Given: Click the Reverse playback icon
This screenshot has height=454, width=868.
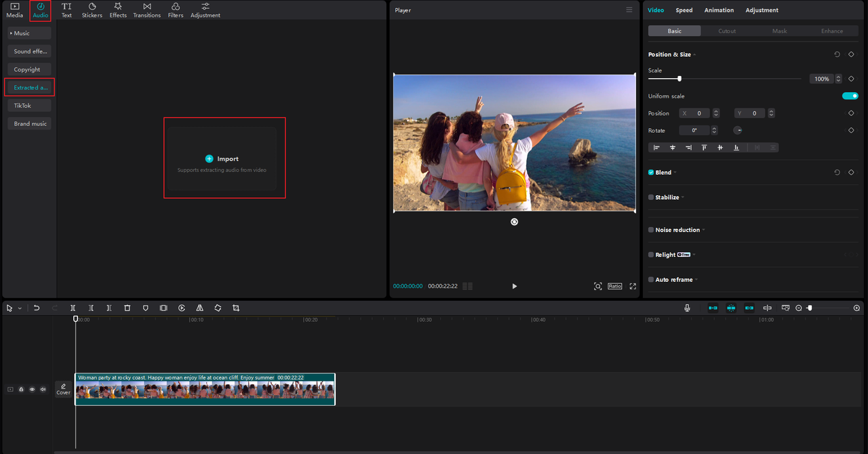Looking at the screenshot, I should tap(182, 308).
